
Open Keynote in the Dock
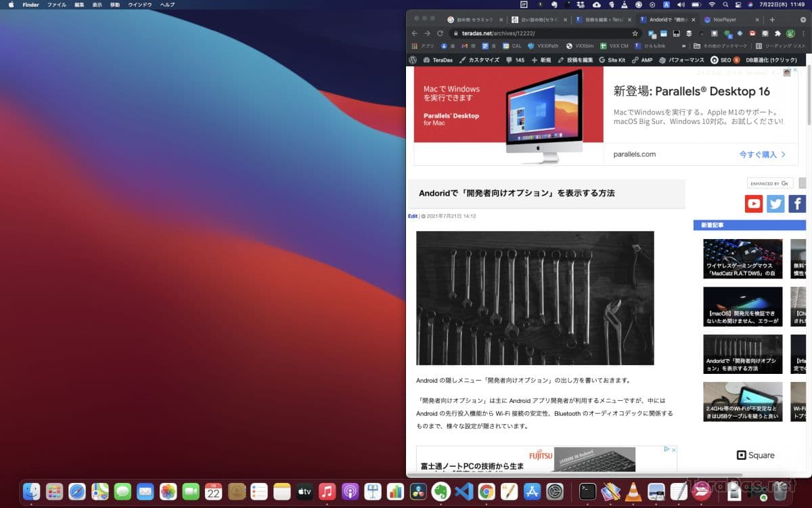tap(373, 492)
